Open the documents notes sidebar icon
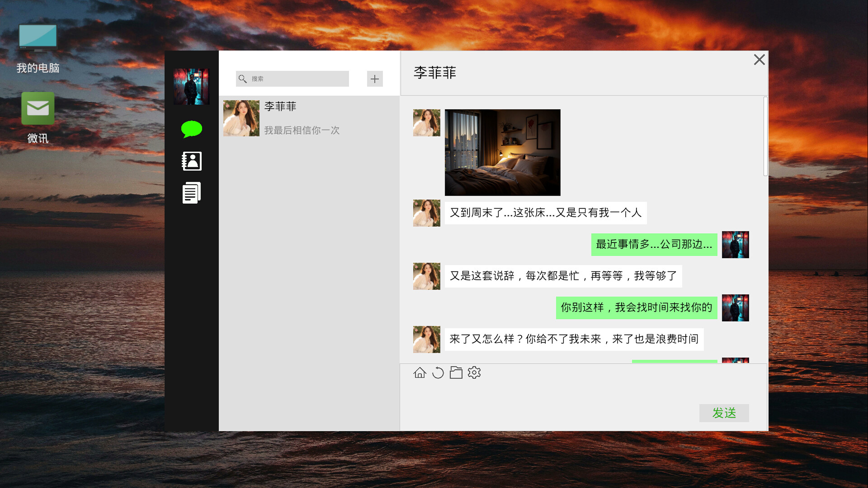This screenshot has height=488, width=868. click(x=192, y=193)
